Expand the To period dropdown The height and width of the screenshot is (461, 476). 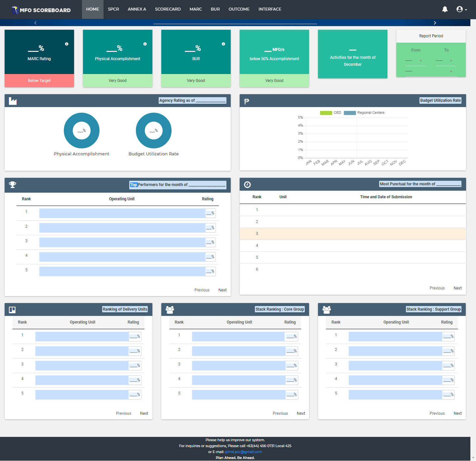pyautogui.click(x=446, y=61)
